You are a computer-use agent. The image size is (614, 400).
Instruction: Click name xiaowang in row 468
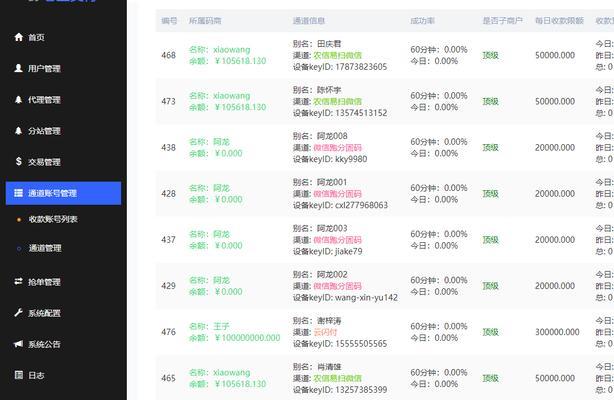pyautogui.click(x=232, y=50)
